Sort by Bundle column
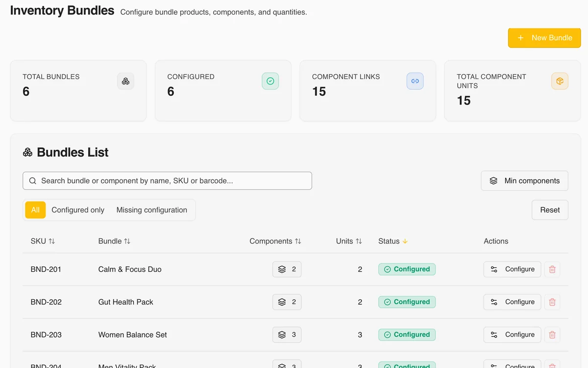This screenshot has width=588, height=368. tap(114, 241)
